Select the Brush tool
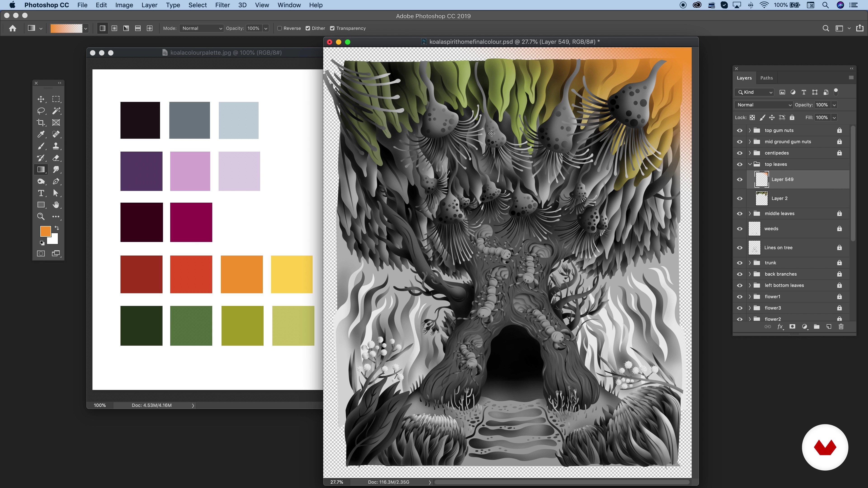The width and height of the screenshot is (868, 488). 41,146
